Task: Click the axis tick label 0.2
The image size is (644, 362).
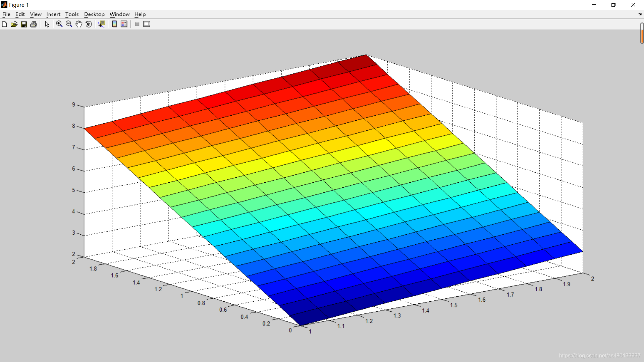Action: click(x=266, y=324)
